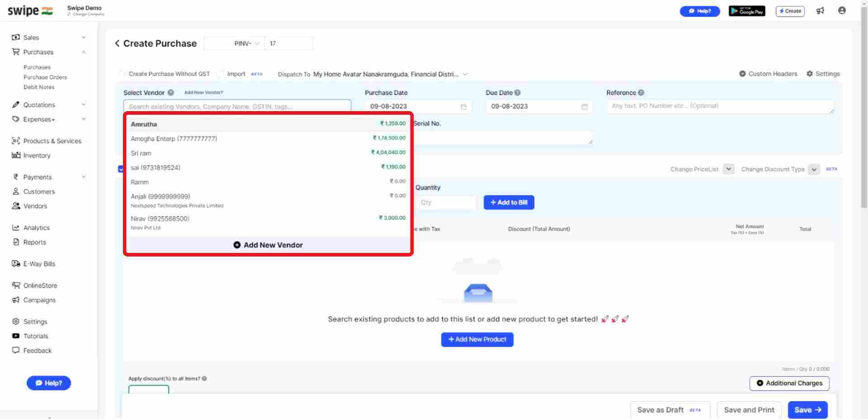The image size is (868, 420).
Task: Expand the Payments menu chevron
Action: (x=84, y=177)
